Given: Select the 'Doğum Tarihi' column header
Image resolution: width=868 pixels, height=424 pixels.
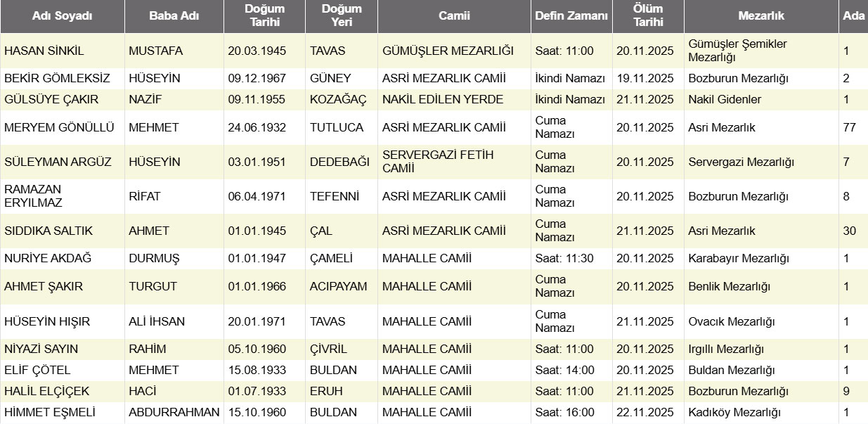Looking at the screenshot, I should click(x=264, y=15).
